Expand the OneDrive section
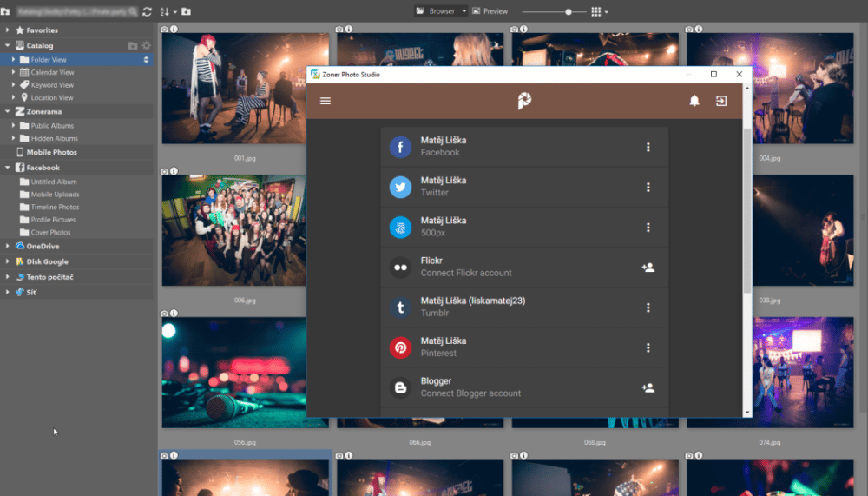Viewport: 868px width, 496px height. (7, 246)
